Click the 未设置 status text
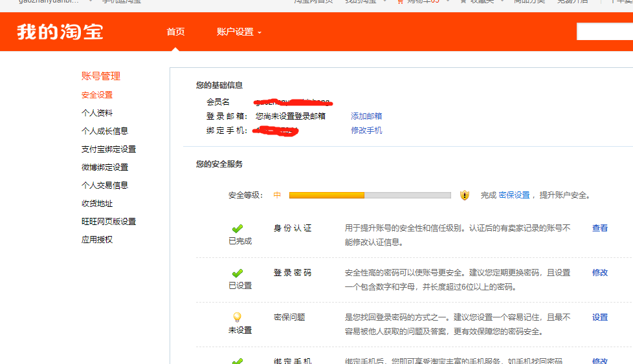 (x=240, y=330)
